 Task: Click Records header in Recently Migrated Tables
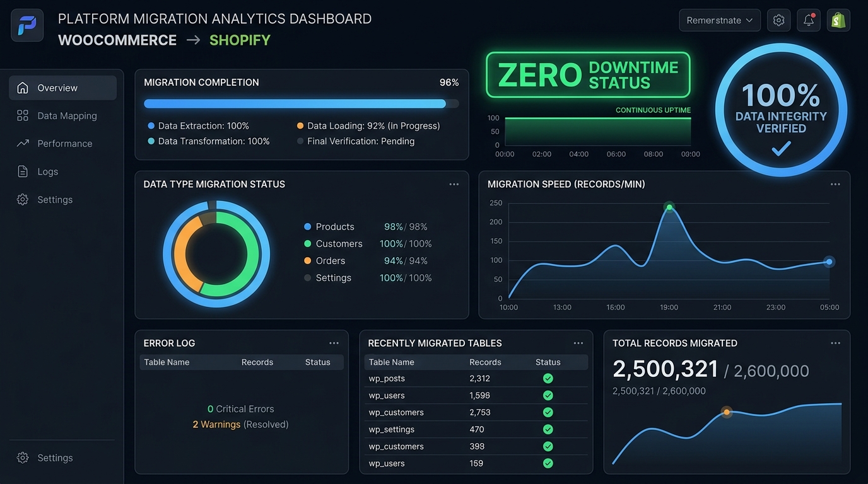[486, 362]
